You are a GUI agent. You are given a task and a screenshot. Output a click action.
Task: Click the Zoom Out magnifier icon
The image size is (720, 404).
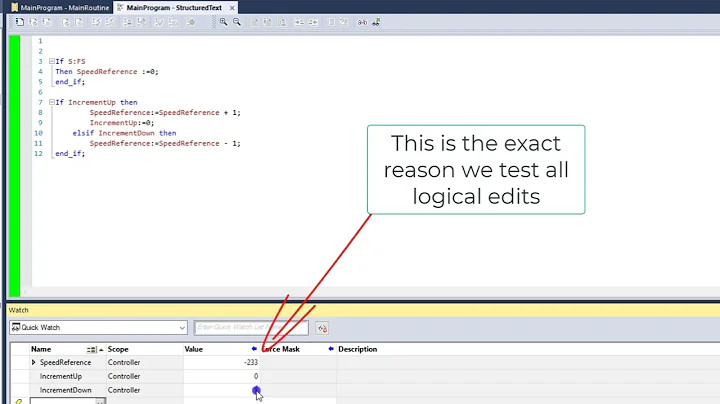point(236,22)
